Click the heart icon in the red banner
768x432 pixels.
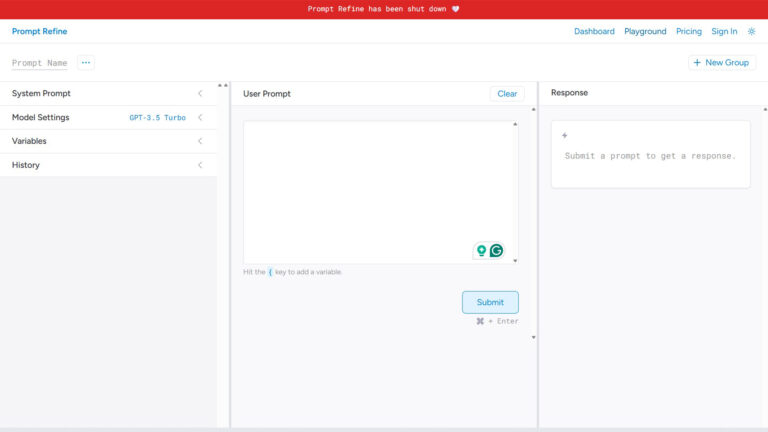point(456,9)
